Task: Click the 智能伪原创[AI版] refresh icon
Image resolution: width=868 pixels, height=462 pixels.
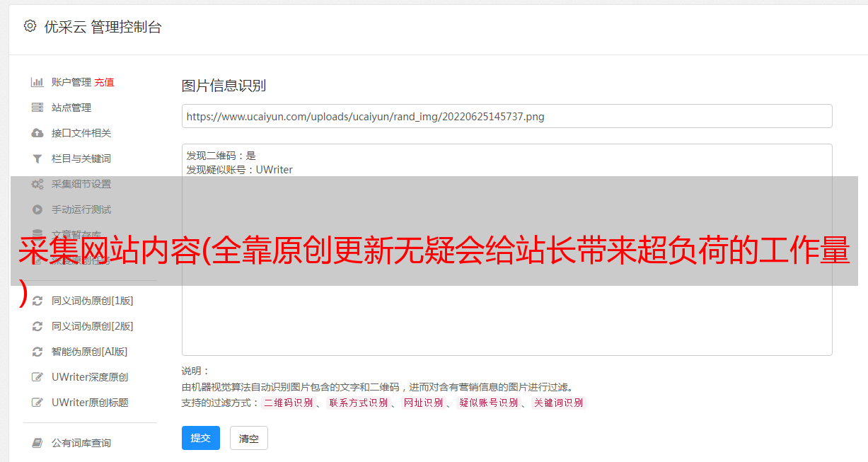Action: [37, 352]
